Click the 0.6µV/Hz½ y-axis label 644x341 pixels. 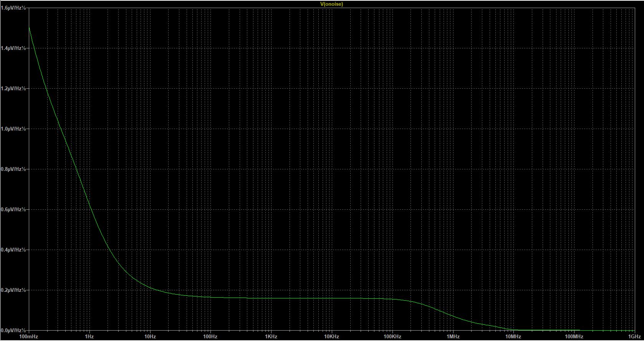13,209
